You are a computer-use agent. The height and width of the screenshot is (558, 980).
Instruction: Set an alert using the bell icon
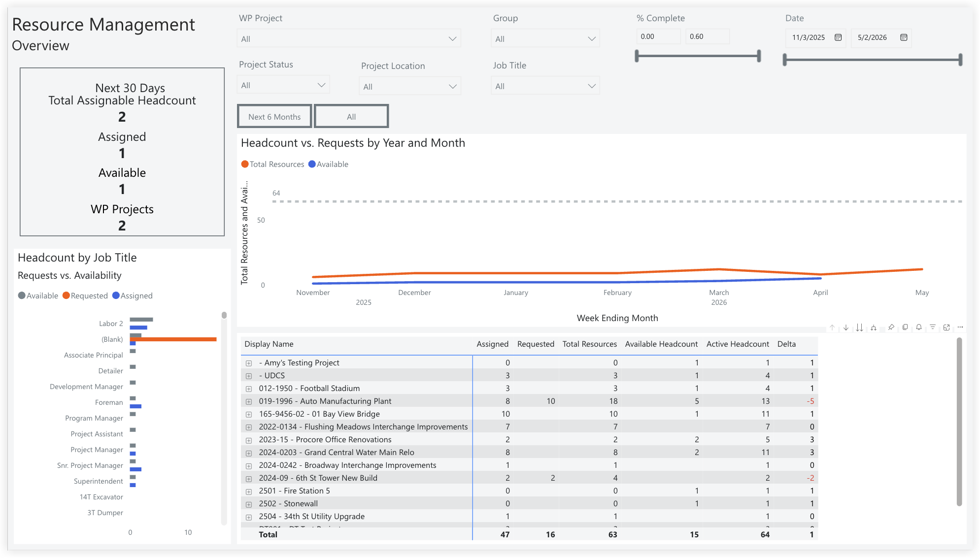click(x=918, y=328)
